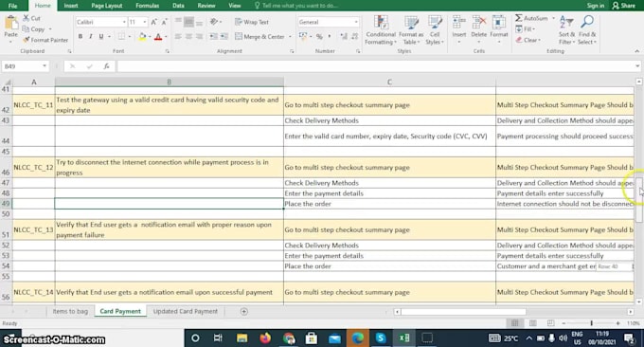Click Merge & Center
Image resolution: width=644 pixels, height=347 pixels.
[x=259, y=37]
